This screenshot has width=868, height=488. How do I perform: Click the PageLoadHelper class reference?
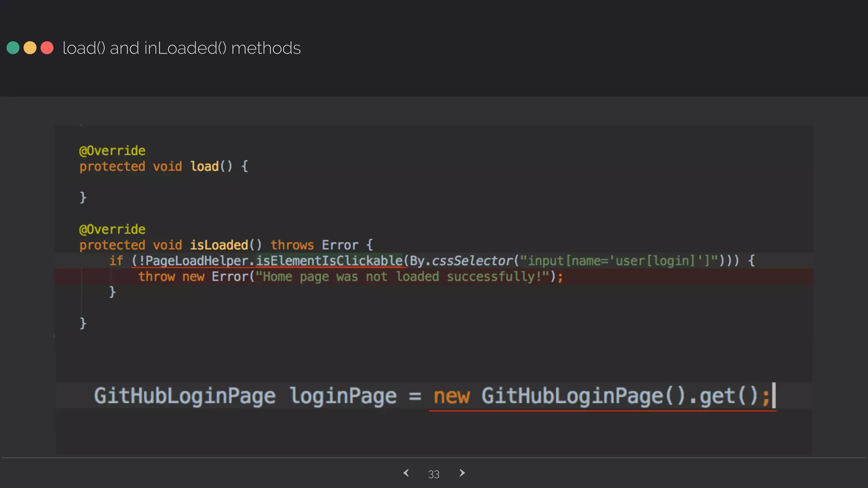[197, 261]
